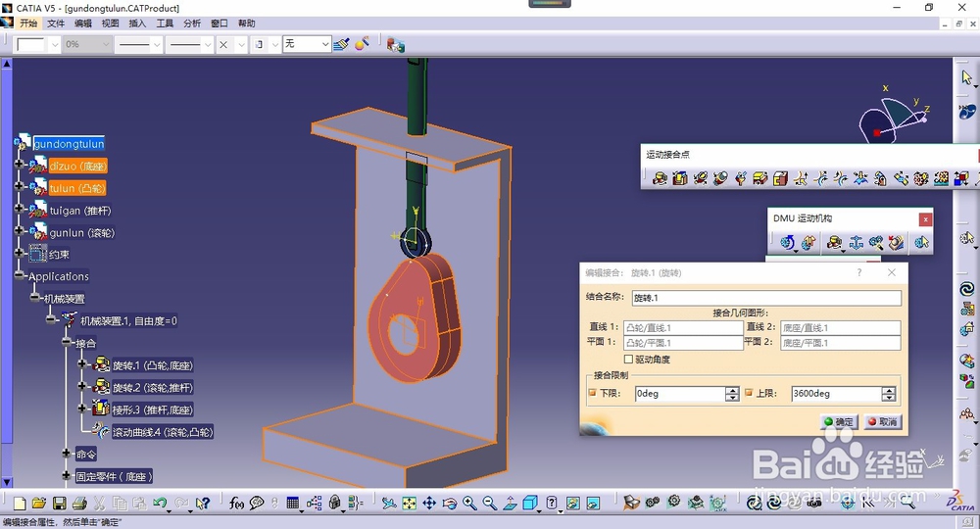Expand the gunlun (滚轮) tree node
This screenshot has height=529, width=980.
[19, 230]
